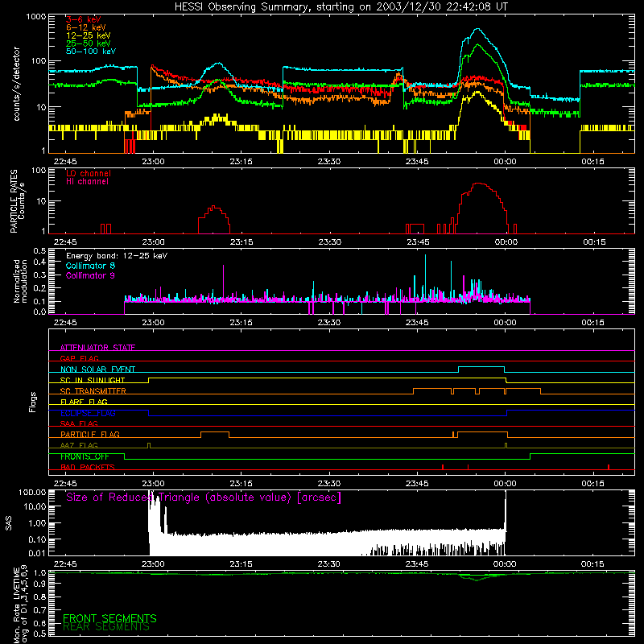644x644 pixels.
Task: Select the orange 6-12 keV legend entry
Action: tap(86, 27)
